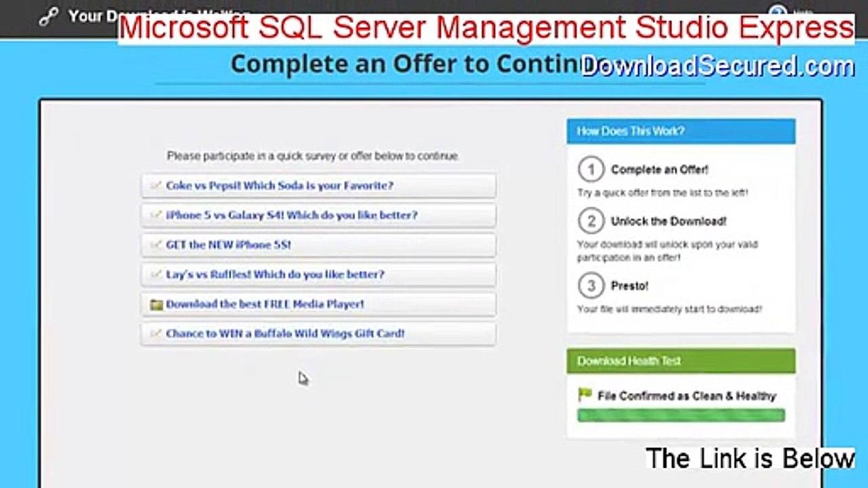Click the checkmark icon beside Buffalo Wild Wings offer
868x488 pixels.
point(156,334)
